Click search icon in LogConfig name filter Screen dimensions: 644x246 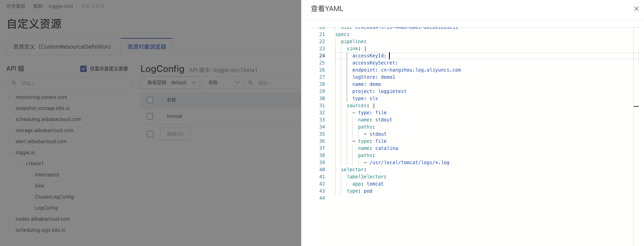click(251, 83)
